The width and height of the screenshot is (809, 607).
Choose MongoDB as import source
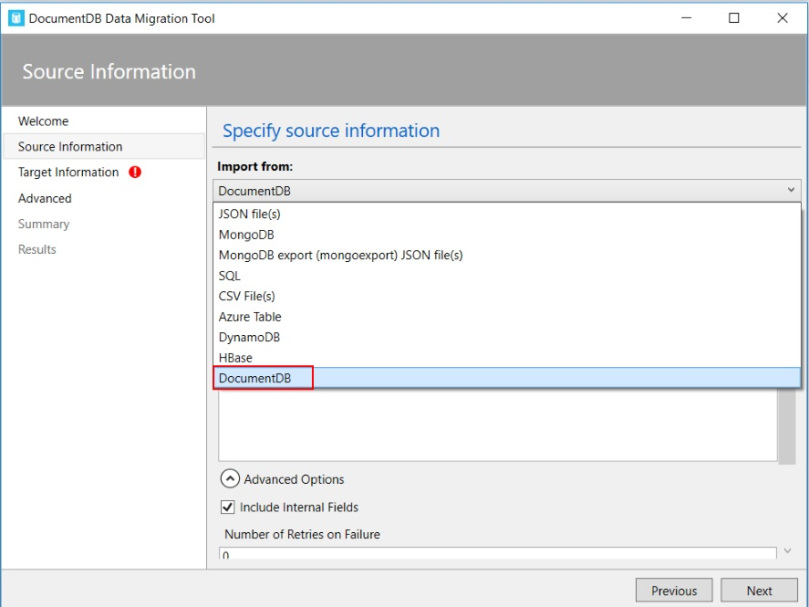pyautogui.click(x=246, y=235)
